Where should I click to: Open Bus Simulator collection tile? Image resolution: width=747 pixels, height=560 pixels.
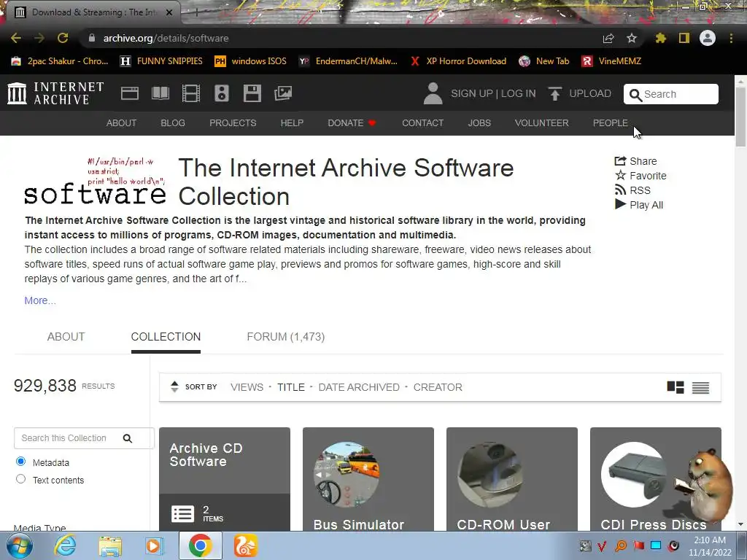click(368, 479)
